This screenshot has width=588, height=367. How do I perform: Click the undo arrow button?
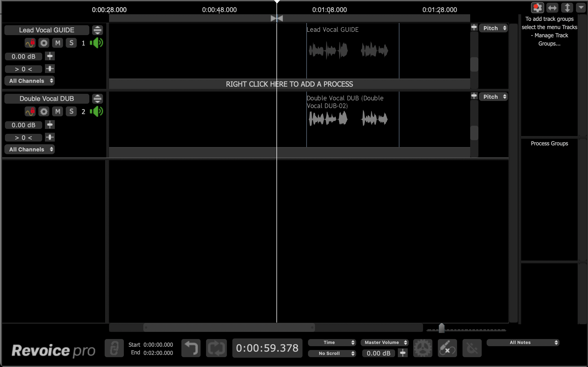[191, 348]
